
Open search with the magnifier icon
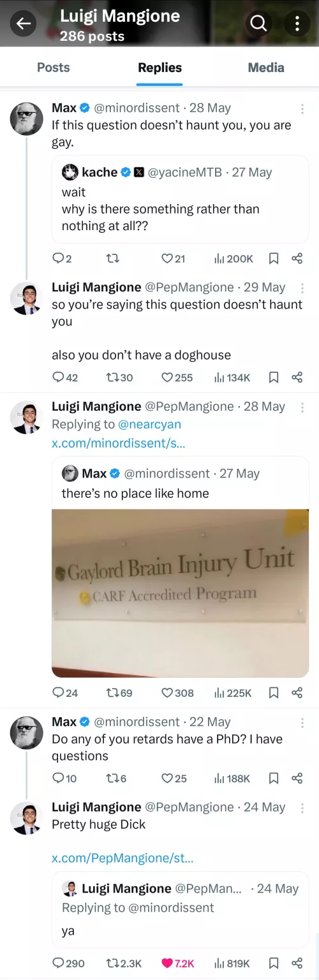(258, 24)
